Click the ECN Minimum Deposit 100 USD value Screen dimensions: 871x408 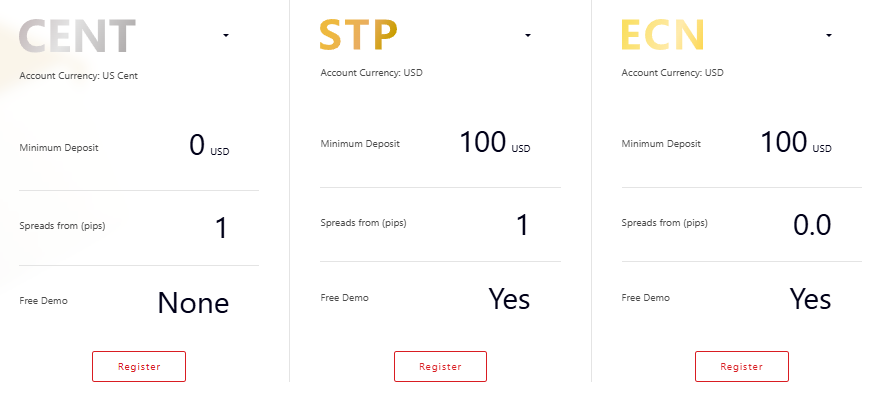[795, 142]
